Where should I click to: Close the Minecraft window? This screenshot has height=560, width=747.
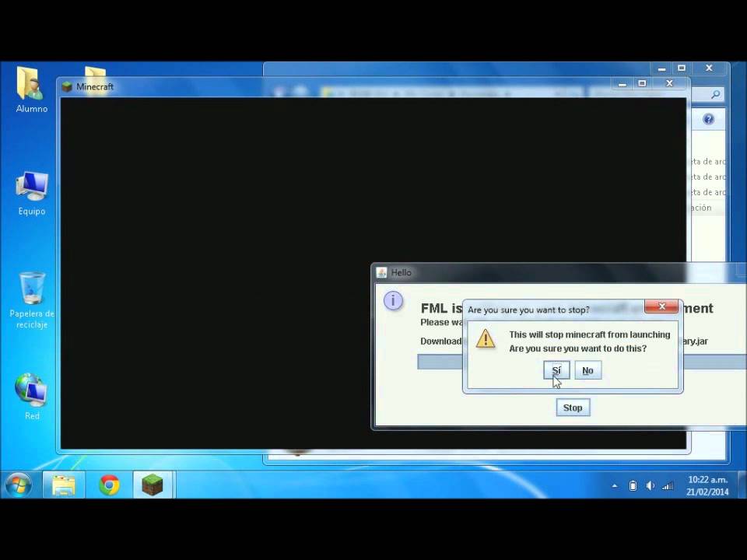tap(670, 84)
